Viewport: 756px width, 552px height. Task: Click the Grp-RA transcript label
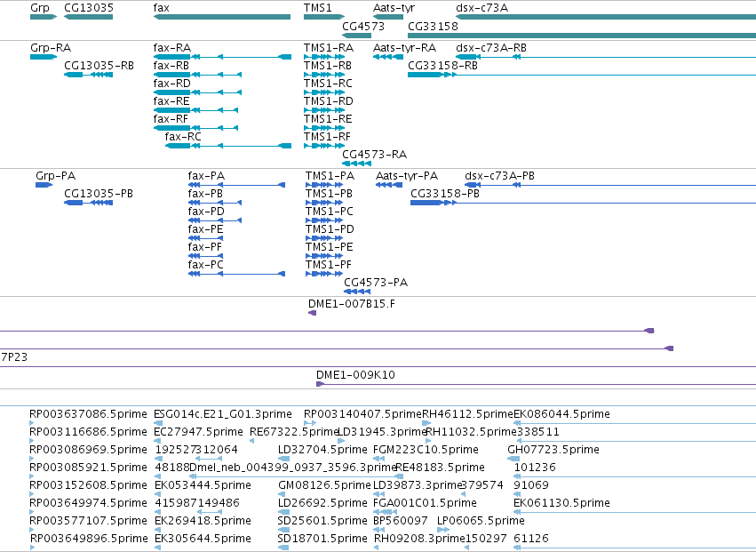coord(51,48)
